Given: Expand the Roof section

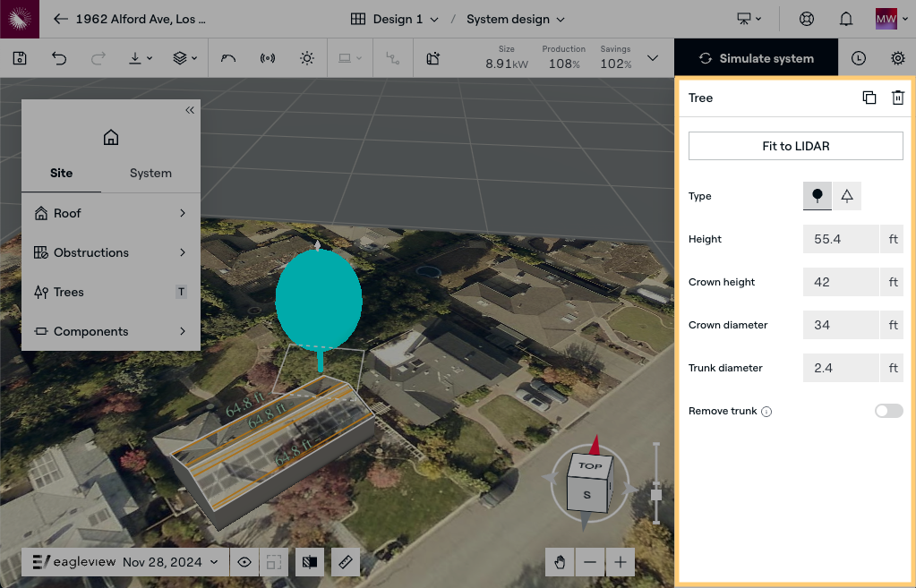Looking at the screenshot, I should click(x=110, y=213).
